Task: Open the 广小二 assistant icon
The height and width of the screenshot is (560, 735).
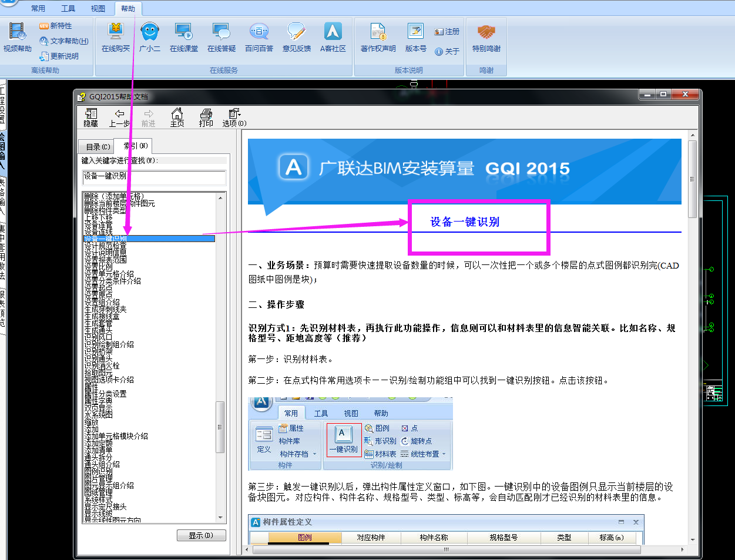Action: 150,37
